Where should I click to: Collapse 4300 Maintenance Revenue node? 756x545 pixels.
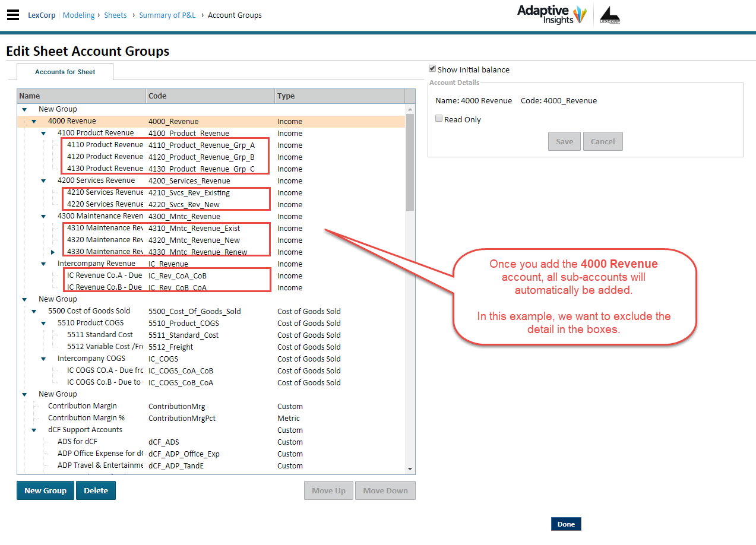point(43,216)
